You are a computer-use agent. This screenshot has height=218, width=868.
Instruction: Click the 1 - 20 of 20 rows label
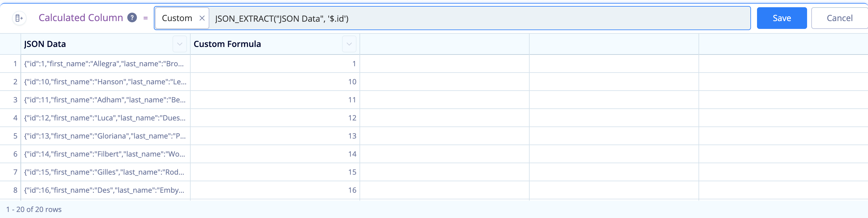(34, 209)
